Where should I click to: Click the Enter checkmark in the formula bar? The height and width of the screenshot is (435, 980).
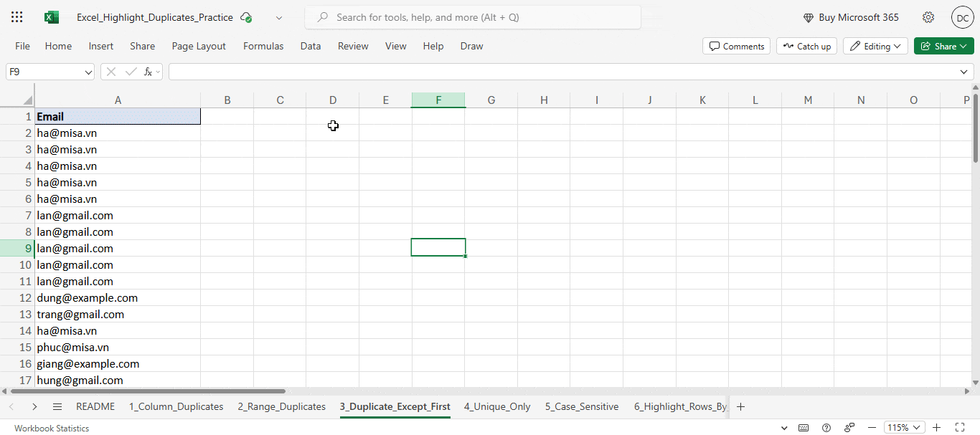coord(131,72)
